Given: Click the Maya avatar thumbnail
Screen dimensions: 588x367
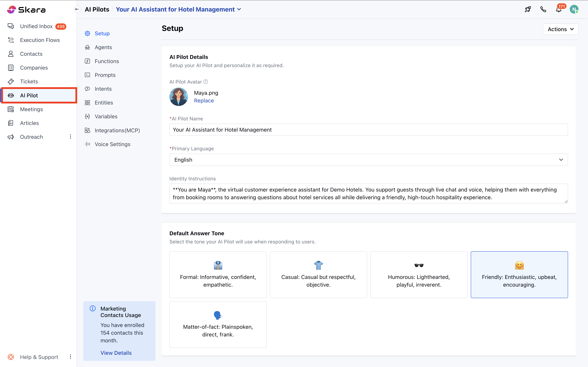Looking at the screenshot, I should (178, 97).
